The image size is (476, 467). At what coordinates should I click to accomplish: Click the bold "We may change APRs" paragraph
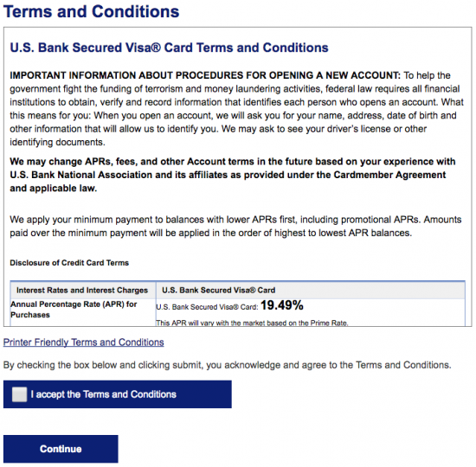pyautogui.click(x=233, y=175)
